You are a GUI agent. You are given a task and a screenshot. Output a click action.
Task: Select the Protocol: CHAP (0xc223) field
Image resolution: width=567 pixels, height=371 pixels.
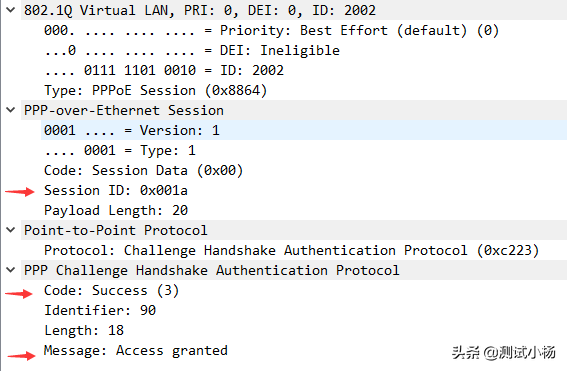[x=304, y=251]
